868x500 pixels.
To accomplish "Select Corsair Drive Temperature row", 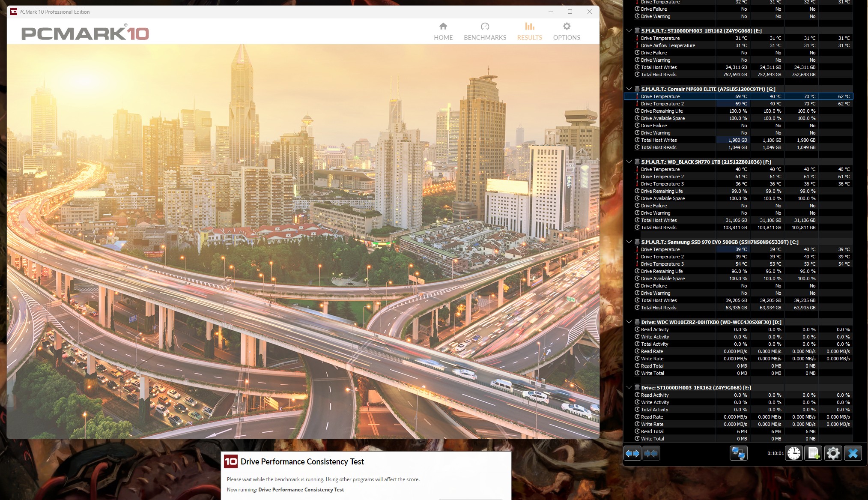I will (739, 96).
